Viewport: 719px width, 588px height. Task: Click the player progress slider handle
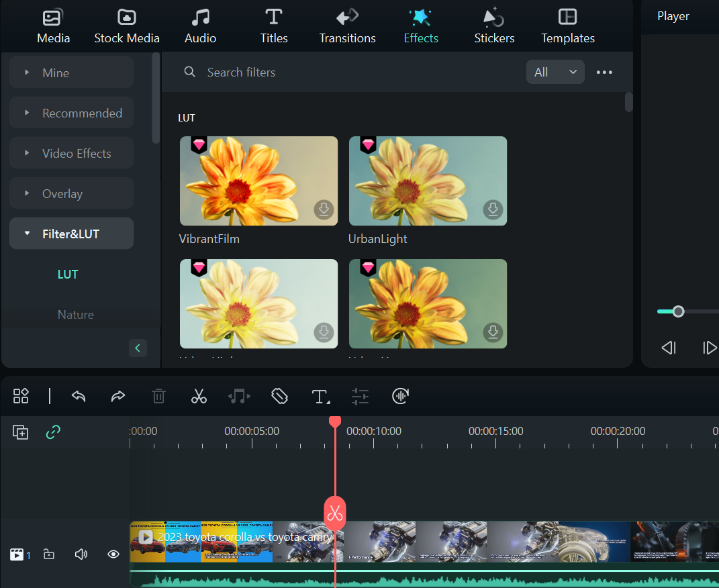coord(678,311)
